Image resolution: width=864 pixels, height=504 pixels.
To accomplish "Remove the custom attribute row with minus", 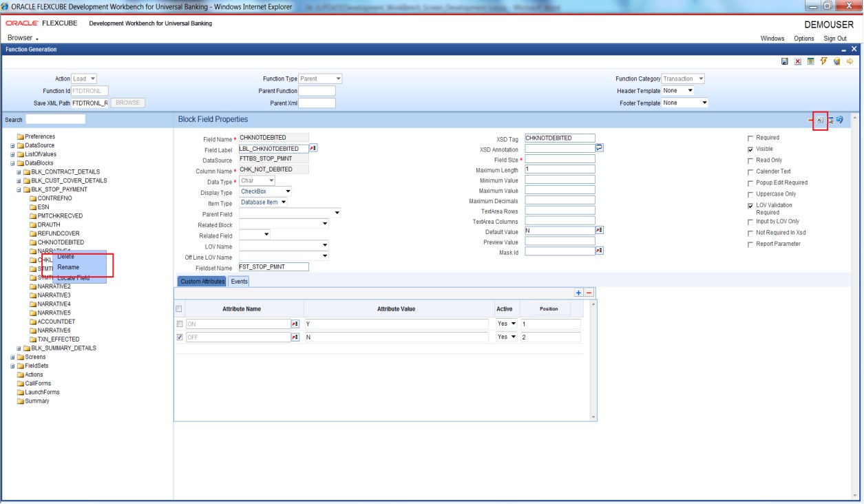I will 589,293.
